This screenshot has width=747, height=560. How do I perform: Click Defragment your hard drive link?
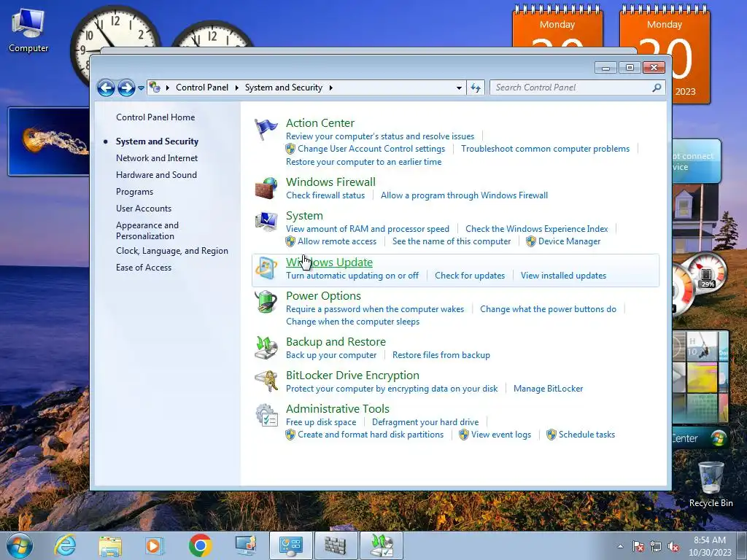425,422
